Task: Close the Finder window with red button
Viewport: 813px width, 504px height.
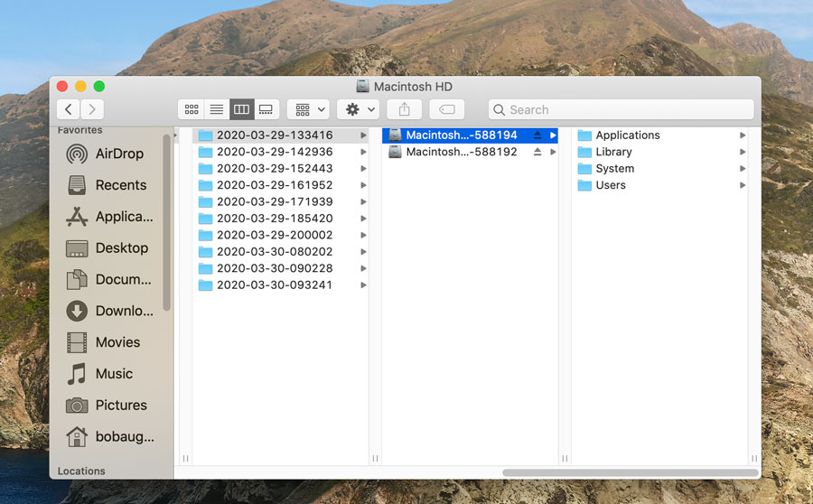Action: pyautogui.click(x=62, y=86)
